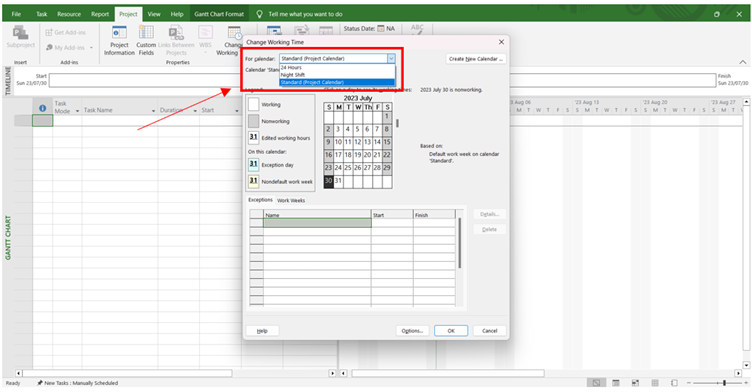
Task: Click the Tell me lightbulb icon
Action: tap(259, 14)
